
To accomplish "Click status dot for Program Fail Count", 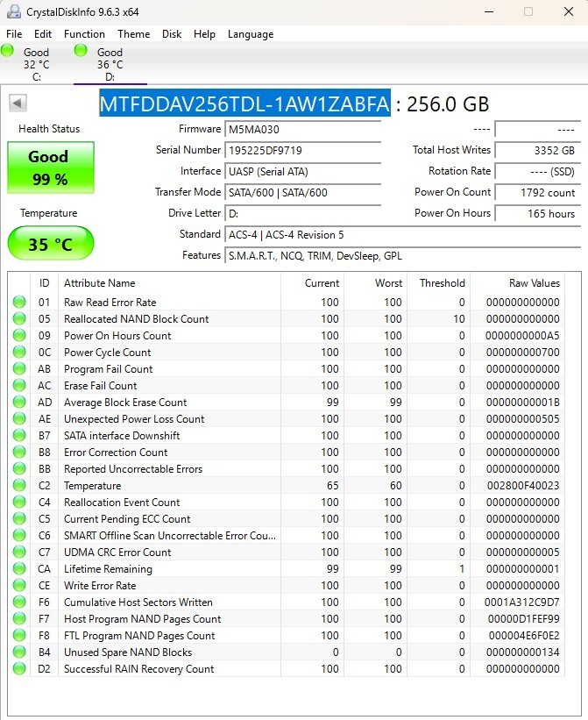I will [x=19, y=368].
